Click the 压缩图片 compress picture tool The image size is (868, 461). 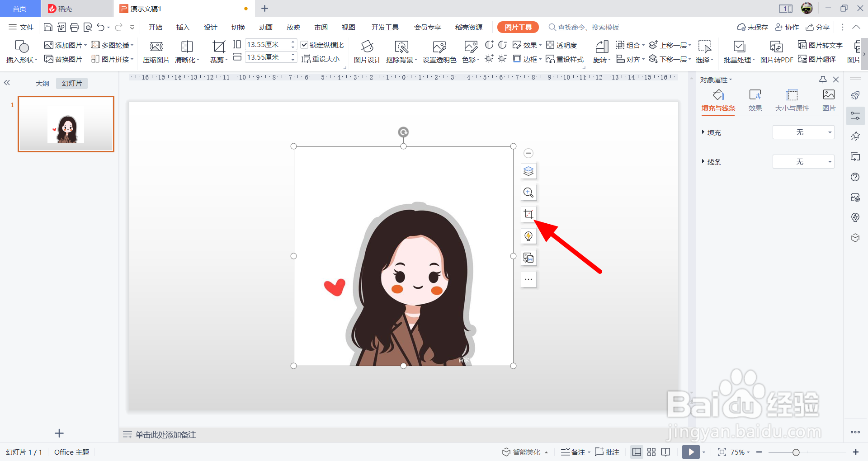156,52
